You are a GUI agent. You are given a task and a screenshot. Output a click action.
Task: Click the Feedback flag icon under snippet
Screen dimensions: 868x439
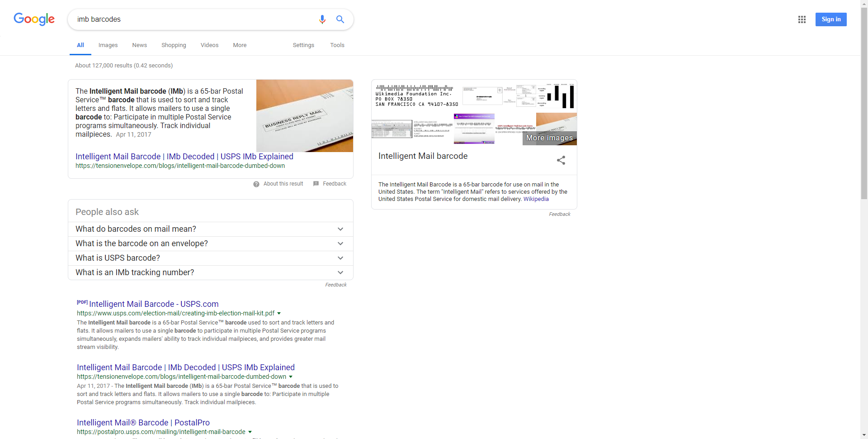(316, 184)
